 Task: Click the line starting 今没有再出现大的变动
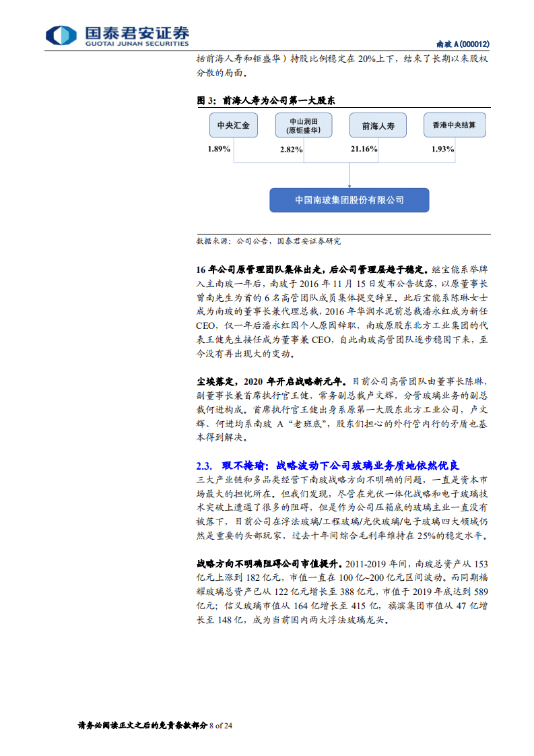[x=246, y=354]
